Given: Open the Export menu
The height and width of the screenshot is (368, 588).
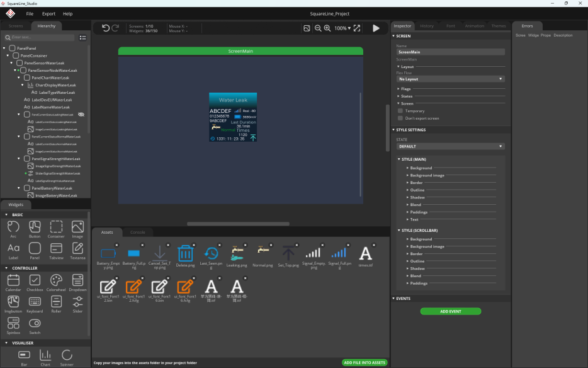Looking at the screenshot, I should click(48, 14).
